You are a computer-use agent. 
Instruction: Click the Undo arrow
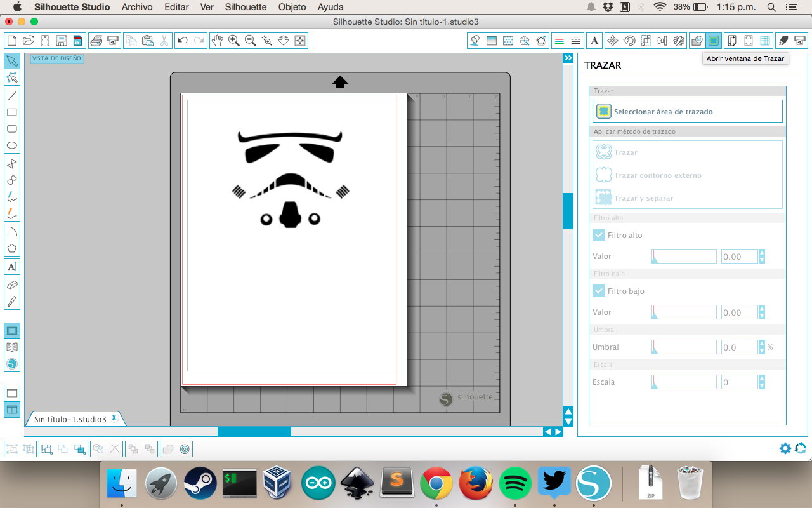(183, 41)
